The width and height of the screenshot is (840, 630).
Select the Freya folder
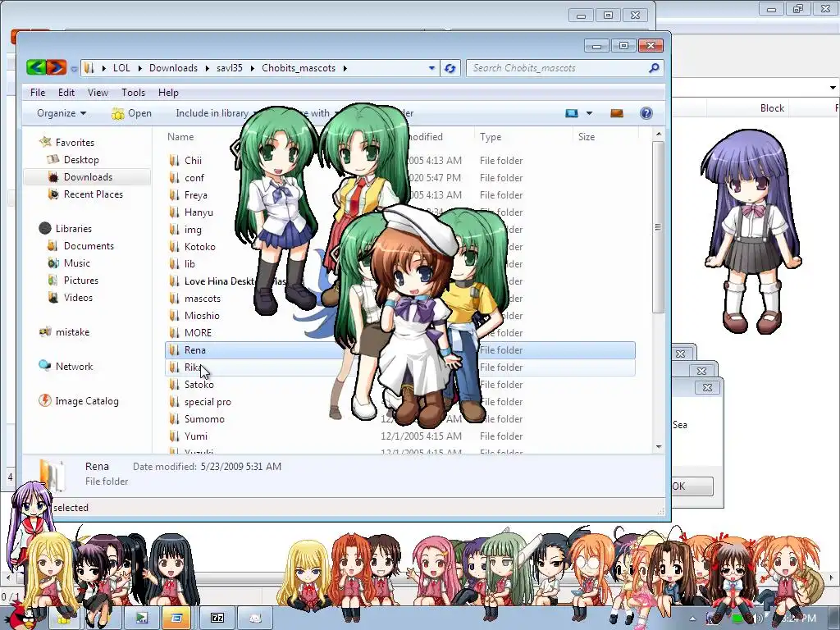tap(195, 195)
